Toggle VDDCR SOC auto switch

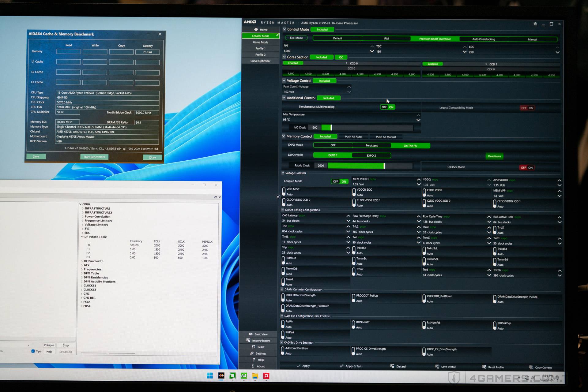pyautogui.click(x=354, y=192)
